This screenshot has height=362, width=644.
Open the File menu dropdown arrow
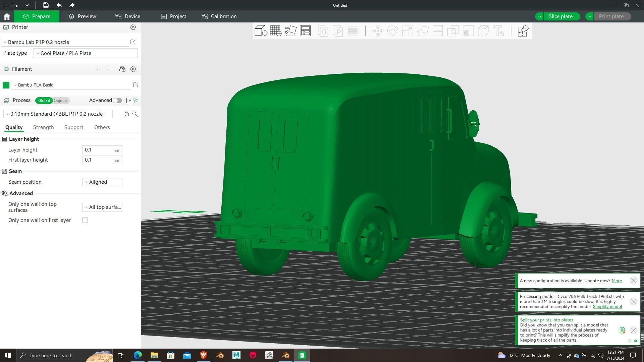click(27, 5)
